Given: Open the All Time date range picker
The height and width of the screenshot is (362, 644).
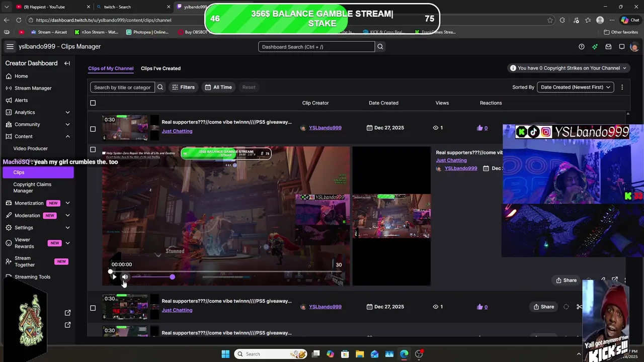Looking at the screenshot, I should click(218, 87).
